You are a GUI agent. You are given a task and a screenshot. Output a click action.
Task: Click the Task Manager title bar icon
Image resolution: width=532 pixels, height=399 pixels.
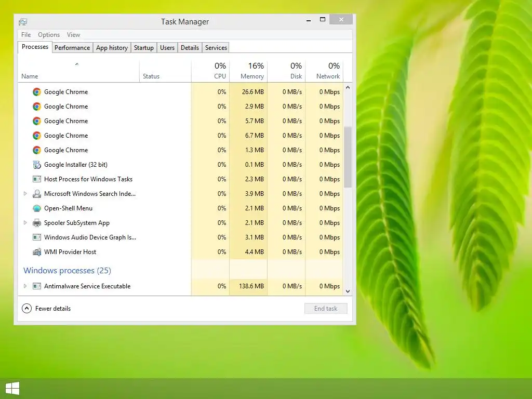tap(23, 22)
